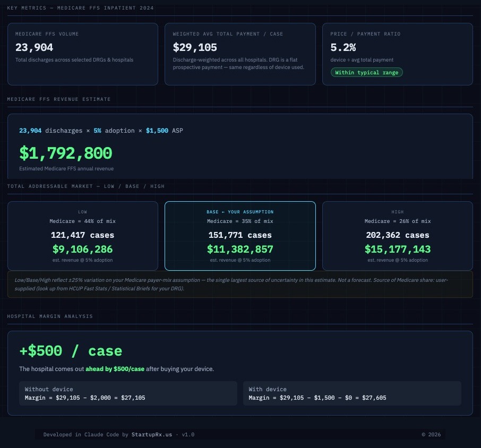Select the 'BASE ← YOUR ASSUMPTION' card heading
Viewport: 481px width, 448px height.
[240, 212]
